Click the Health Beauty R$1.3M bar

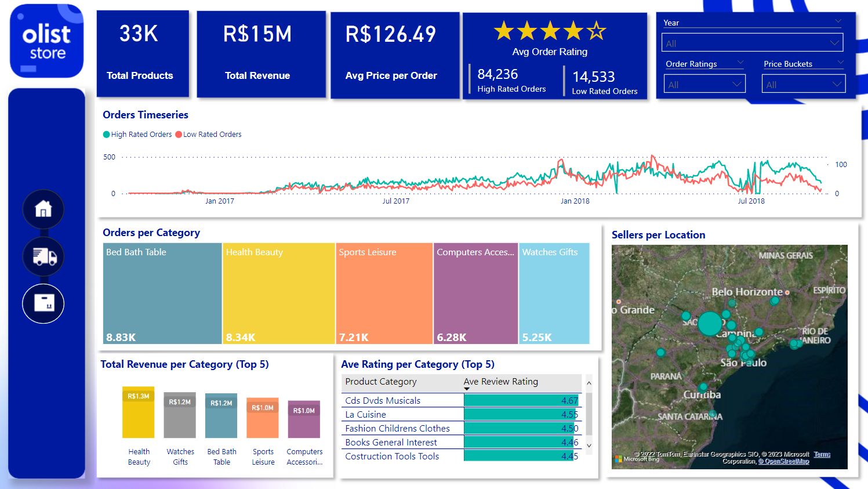coord(139,412)
